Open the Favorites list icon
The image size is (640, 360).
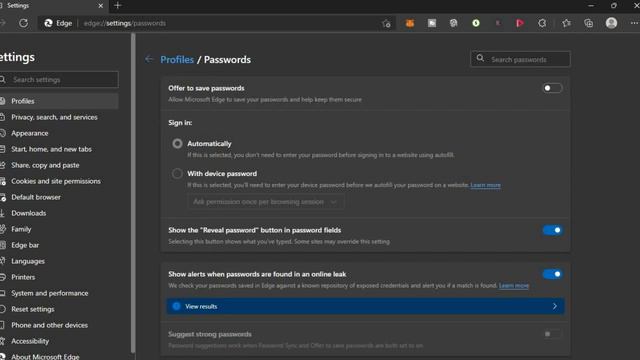point(566,23)
